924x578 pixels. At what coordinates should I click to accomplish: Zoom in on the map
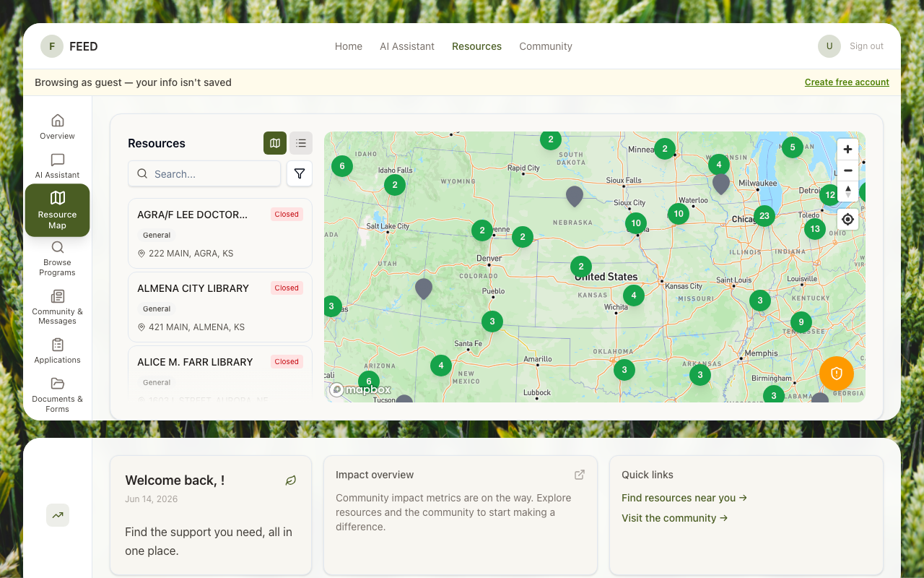[847, 150]
